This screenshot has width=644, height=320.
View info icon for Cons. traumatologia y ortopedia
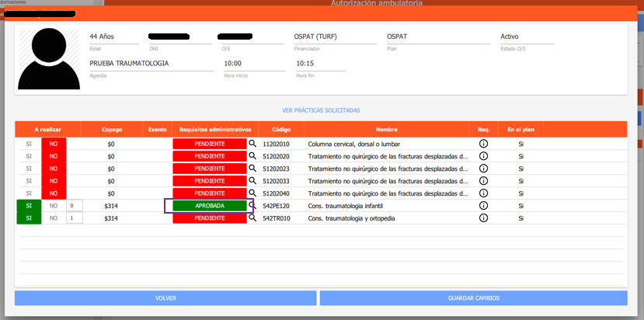point(483,218)
